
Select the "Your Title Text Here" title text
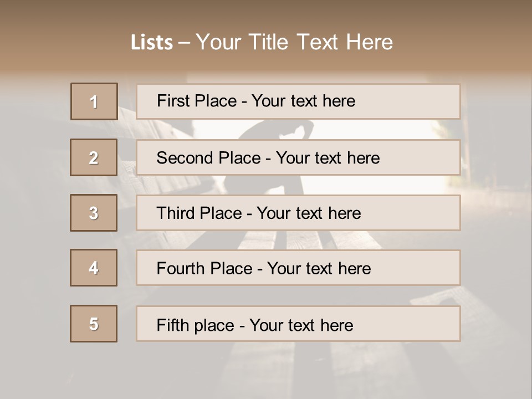click(294, 42)
